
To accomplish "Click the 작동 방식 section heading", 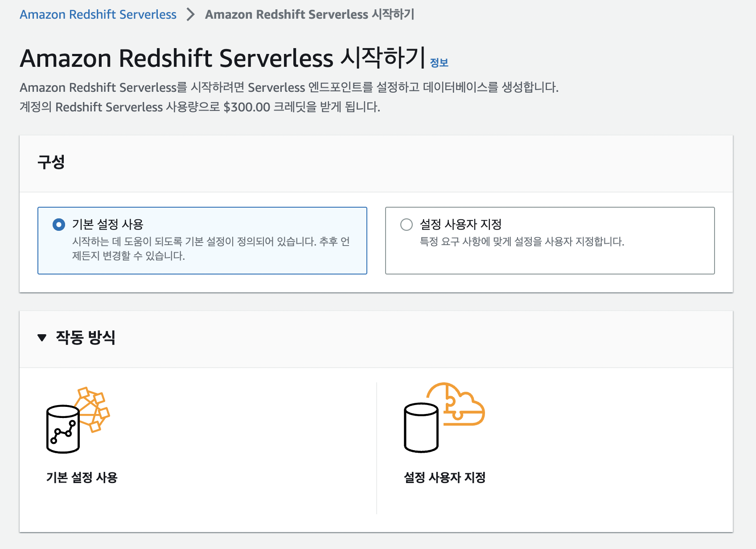I will 86,337.
